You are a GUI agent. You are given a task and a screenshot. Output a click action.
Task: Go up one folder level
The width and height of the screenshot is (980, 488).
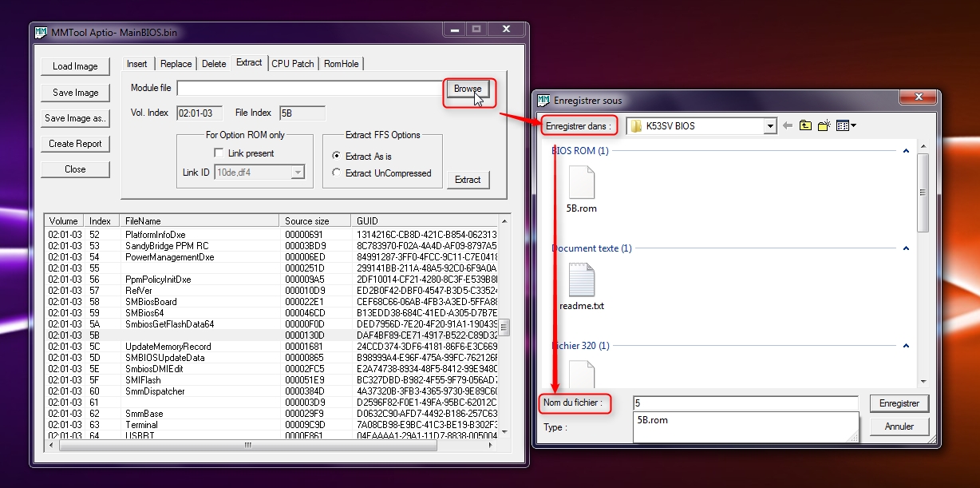click(x=805, y=125)
